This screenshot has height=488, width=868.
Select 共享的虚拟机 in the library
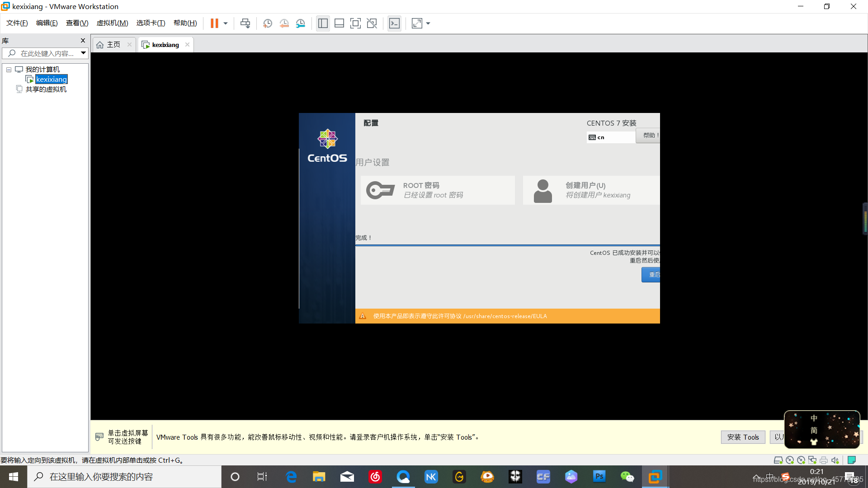46,89
